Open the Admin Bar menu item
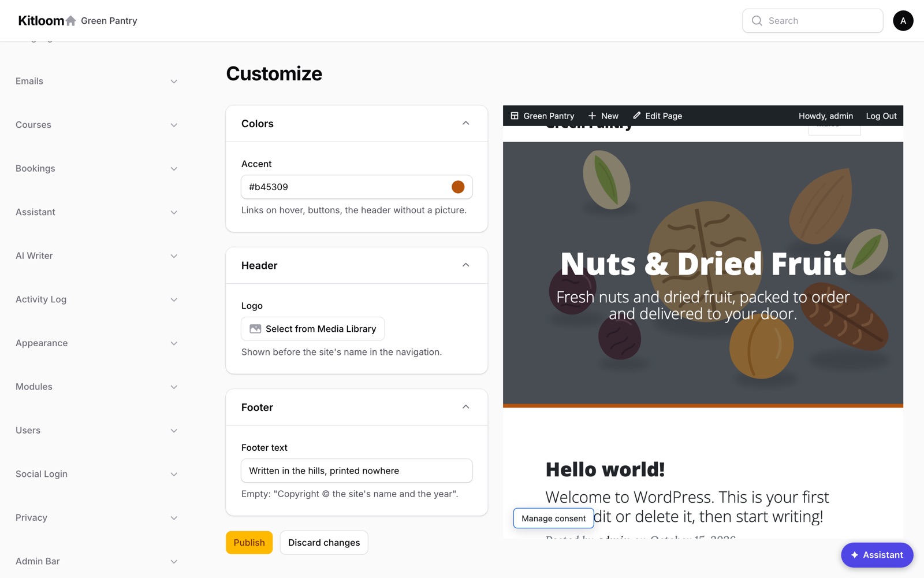The width and height of the screenshot is (924, 578). [96, 561]
